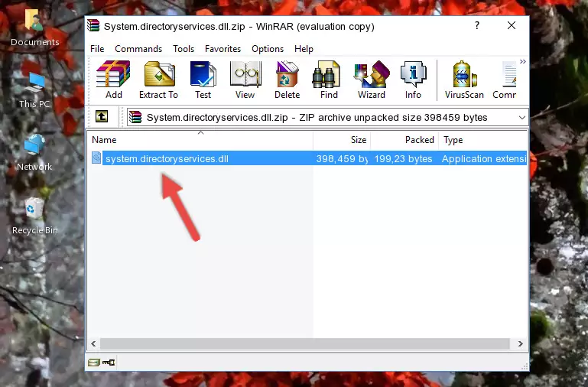Click the system.directoryservices.dll file icon
This screenshot has height=387, width=588.
[x=96, y=158]
